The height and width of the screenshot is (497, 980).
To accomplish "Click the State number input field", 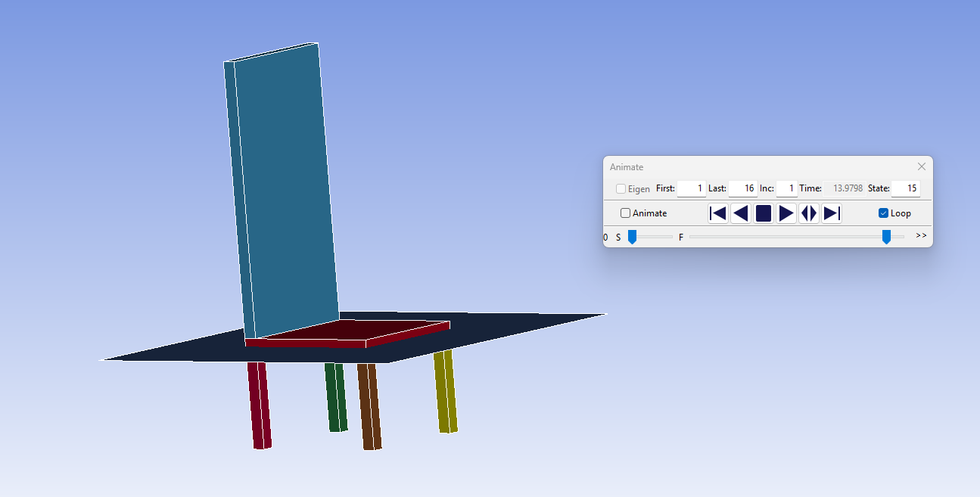I will coord(906,188).
